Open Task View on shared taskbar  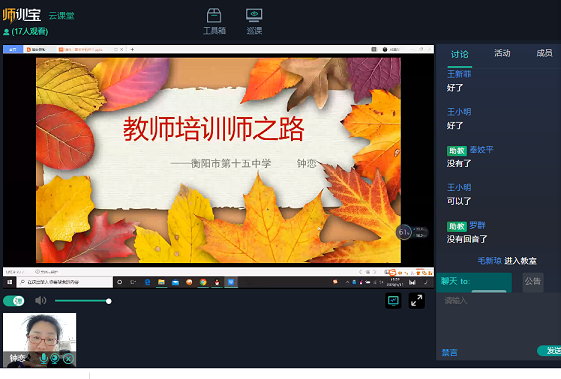(x=133, y=282)
